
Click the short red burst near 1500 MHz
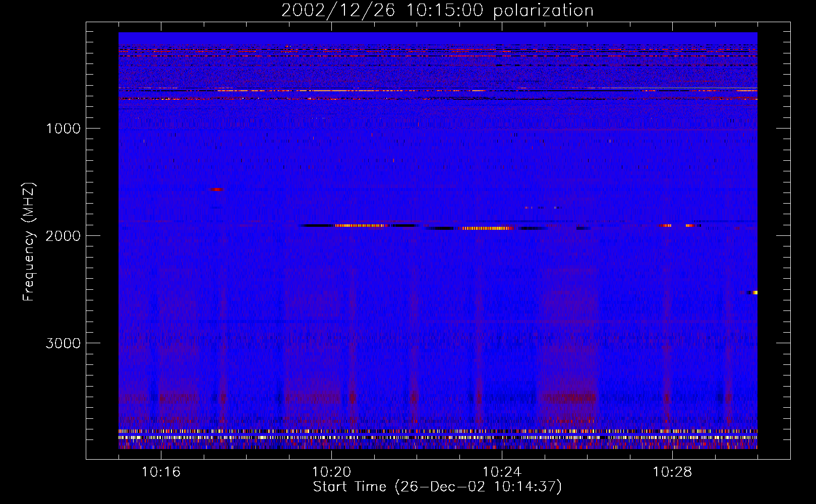216,190
